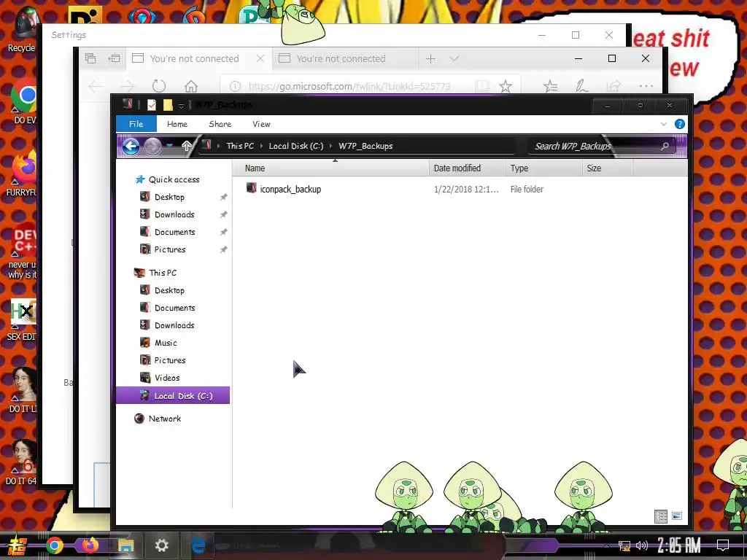Image resolution: width=747 pixels, height=560 pixels.
Task: Open Action Center notification icon
Action: [x=723, y=545]
